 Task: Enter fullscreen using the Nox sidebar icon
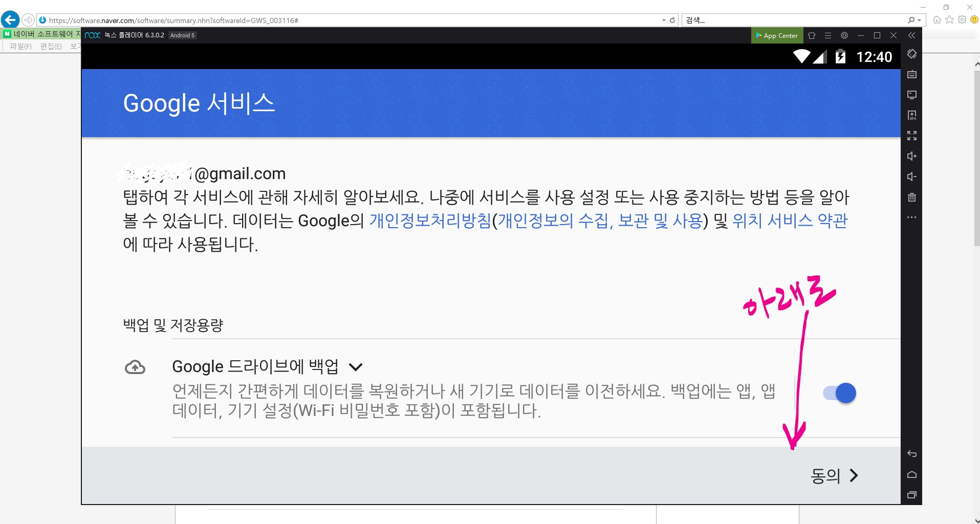click(912, 136)
